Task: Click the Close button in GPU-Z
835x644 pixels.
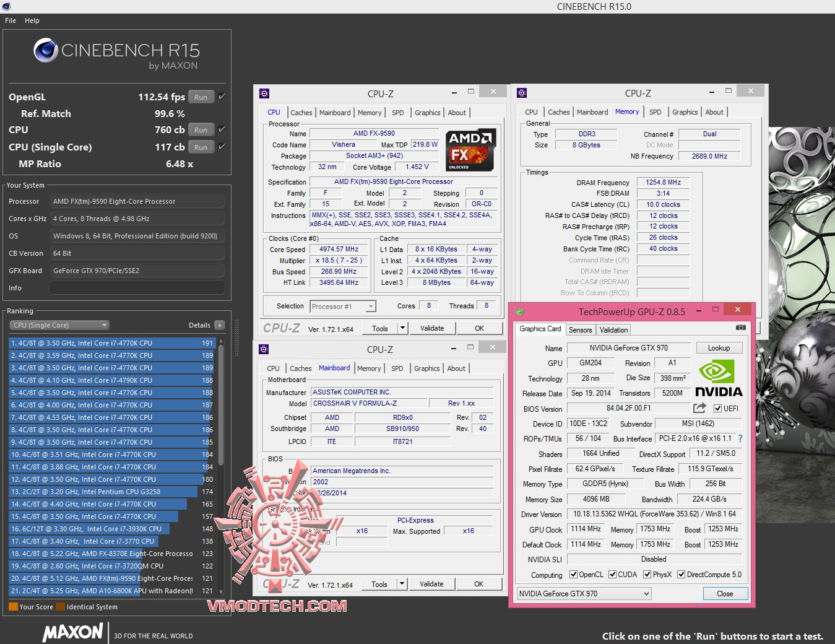Action: click(725, 594)
